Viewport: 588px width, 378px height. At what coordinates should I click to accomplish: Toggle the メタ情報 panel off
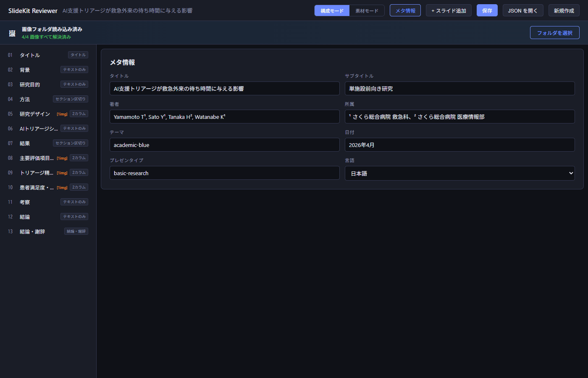pyautogui.click(x=405, y=10)
